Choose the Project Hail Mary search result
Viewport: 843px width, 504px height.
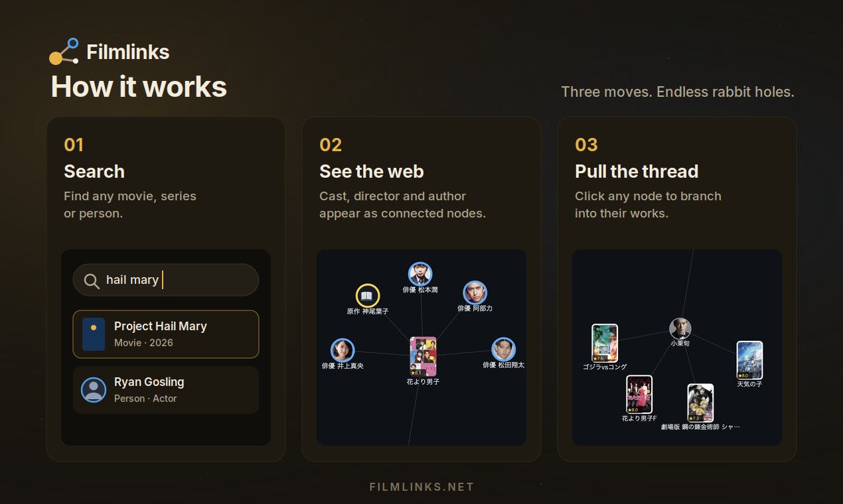166,334
